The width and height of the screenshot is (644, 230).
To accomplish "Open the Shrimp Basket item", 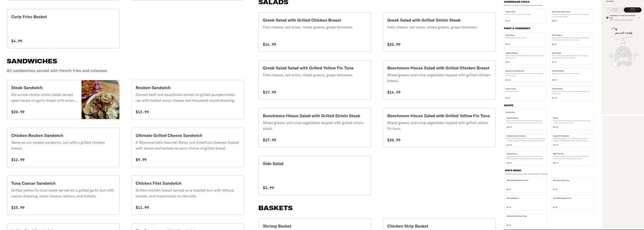I will click(315, 225).
